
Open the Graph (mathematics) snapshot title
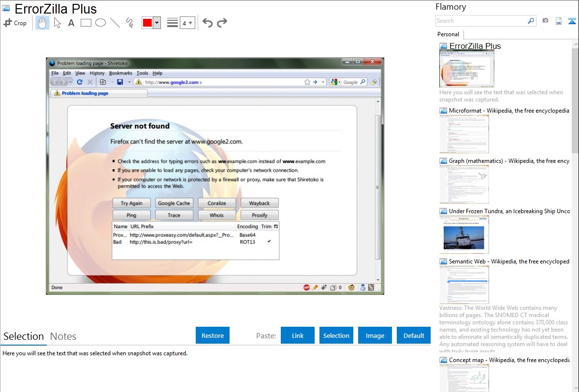click(x=509, y=161)
